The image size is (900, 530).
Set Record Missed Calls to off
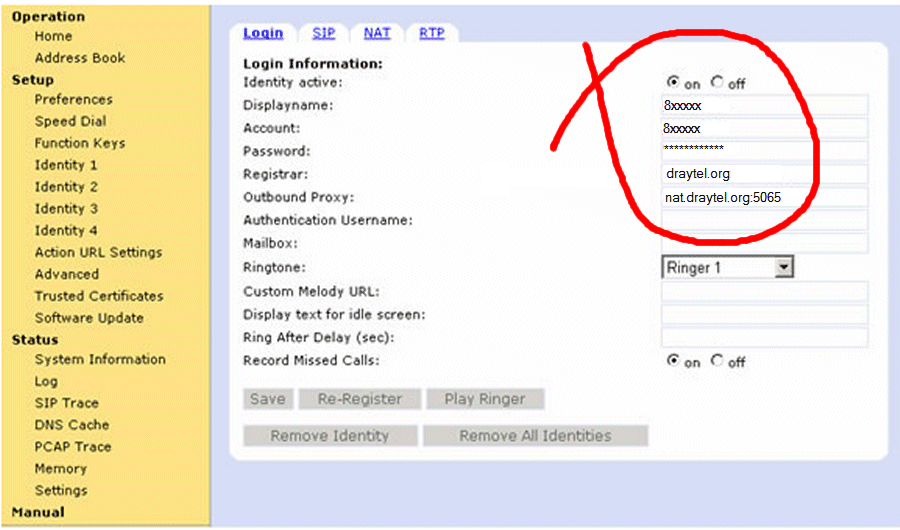[717, 360]
